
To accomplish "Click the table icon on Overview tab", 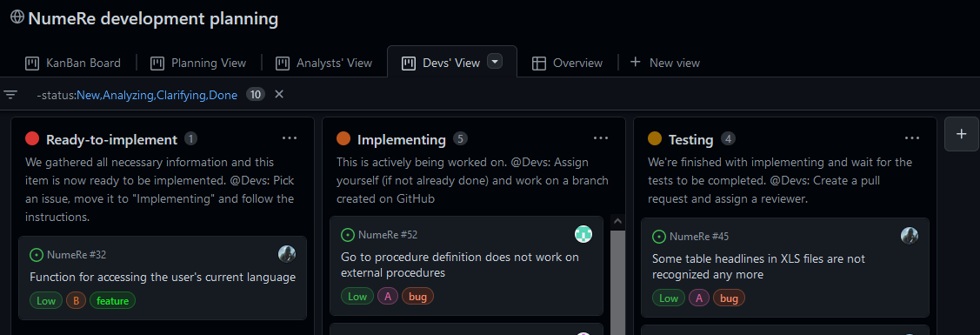I will pyautogui.click(x=539, y=64).
